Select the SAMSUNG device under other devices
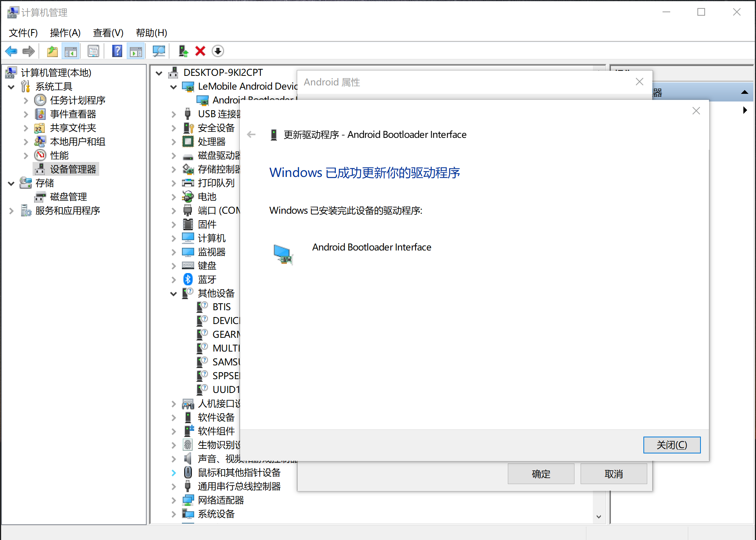Image resolution: width=756 pixels, height=540 pixels. pos(226,362)
